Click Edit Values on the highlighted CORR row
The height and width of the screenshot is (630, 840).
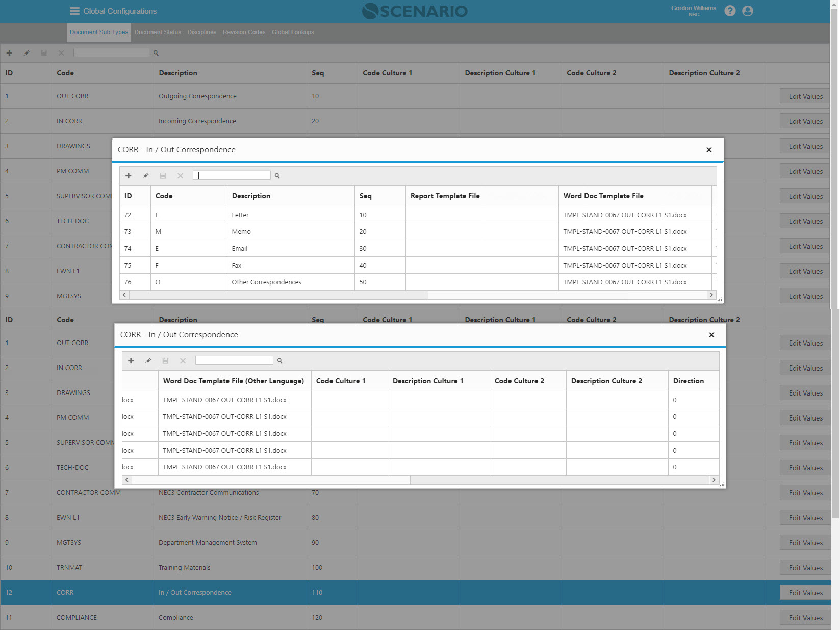tap(805, 593)
